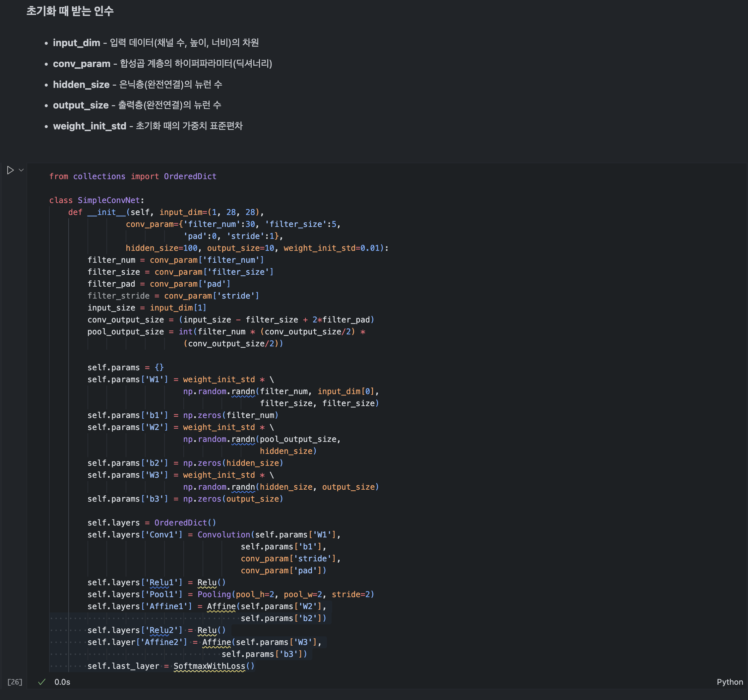
Task: Run the SimpleConvNet code cell
Action: point(10,170)
